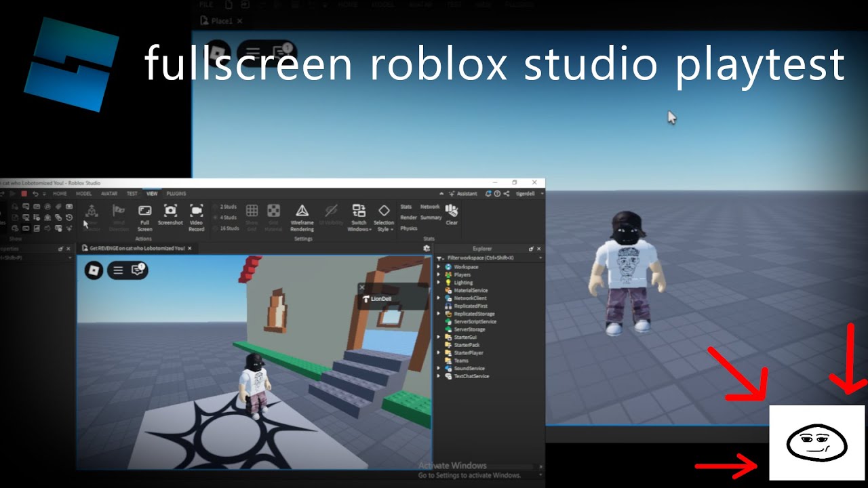Viewport: 868px width, 488px height.
Task: Toggle Show Grid in Settings
Action: tap(252, 218)
